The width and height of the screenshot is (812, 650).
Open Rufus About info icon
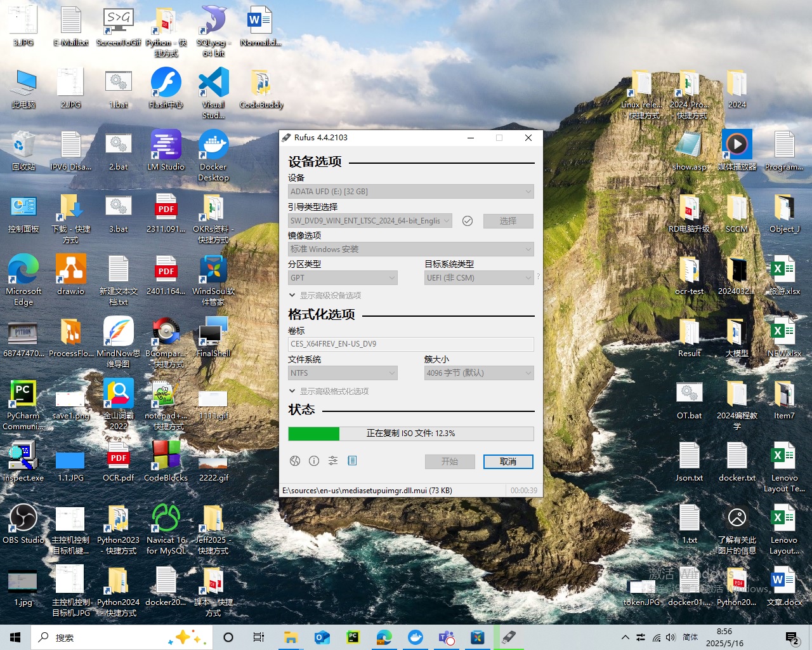point(314,461)
